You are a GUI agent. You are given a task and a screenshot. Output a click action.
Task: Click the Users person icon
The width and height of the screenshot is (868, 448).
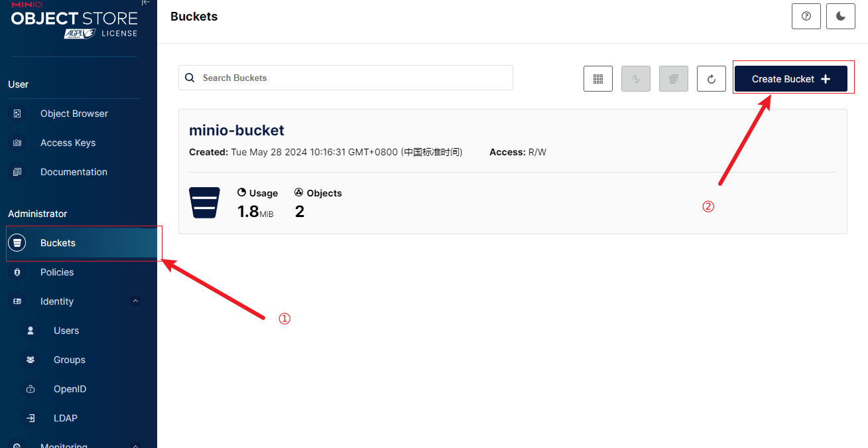pos(31,331)
